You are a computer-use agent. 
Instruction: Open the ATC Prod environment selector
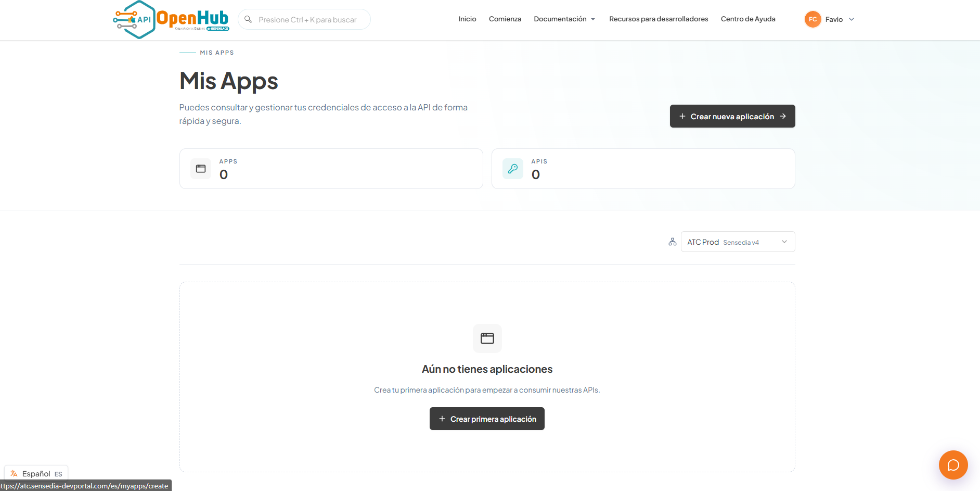(x=738, y=242)
